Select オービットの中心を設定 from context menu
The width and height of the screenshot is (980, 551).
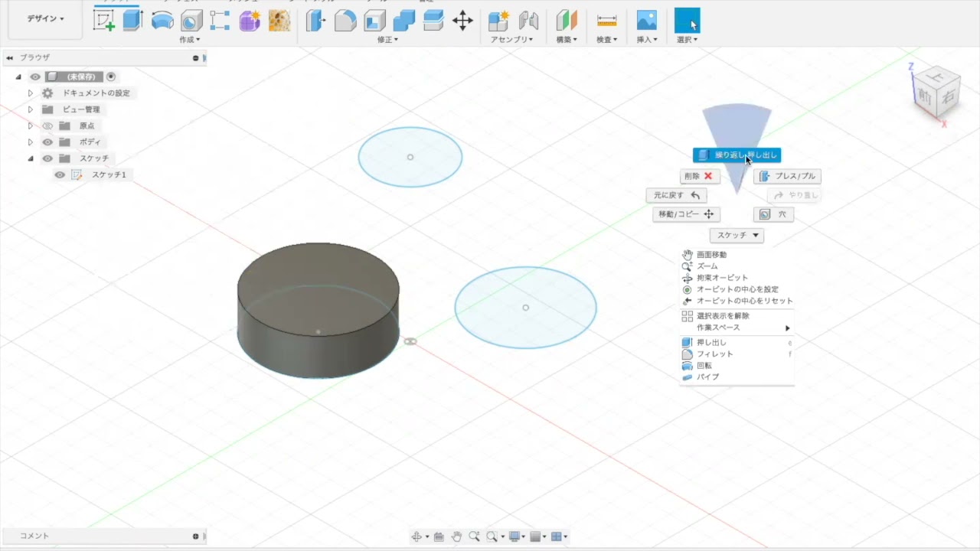click(x=737, y=289)
